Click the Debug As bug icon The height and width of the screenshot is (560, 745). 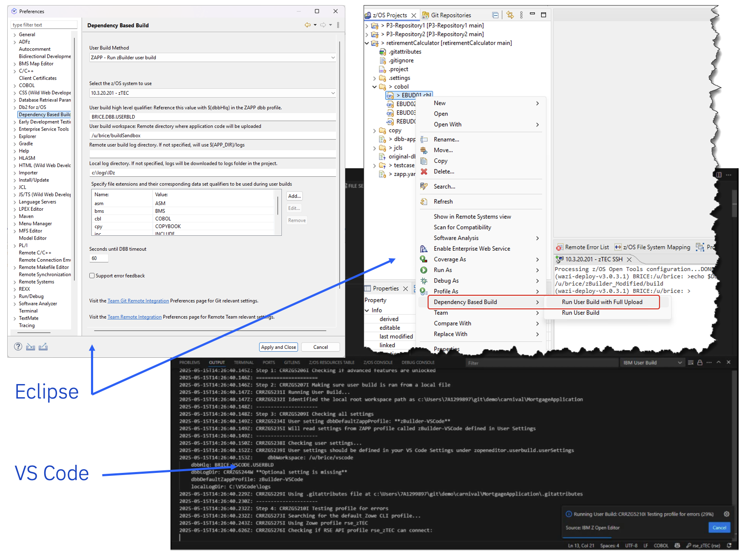(424, 280)
